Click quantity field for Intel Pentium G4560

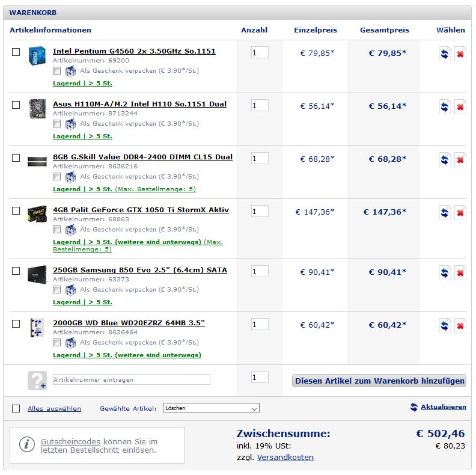coord(260,52)
